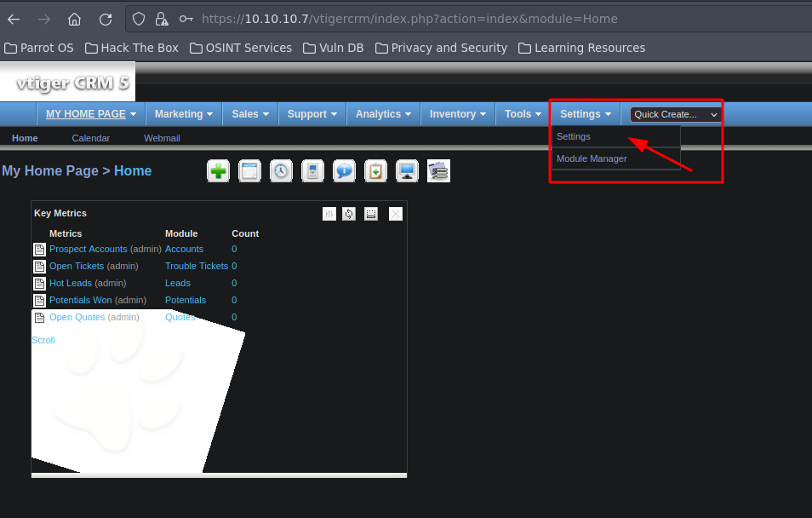Screen dimensions: 812x518
Task: Open the Prospect Accounts metric link
Action: click(88, 249)
